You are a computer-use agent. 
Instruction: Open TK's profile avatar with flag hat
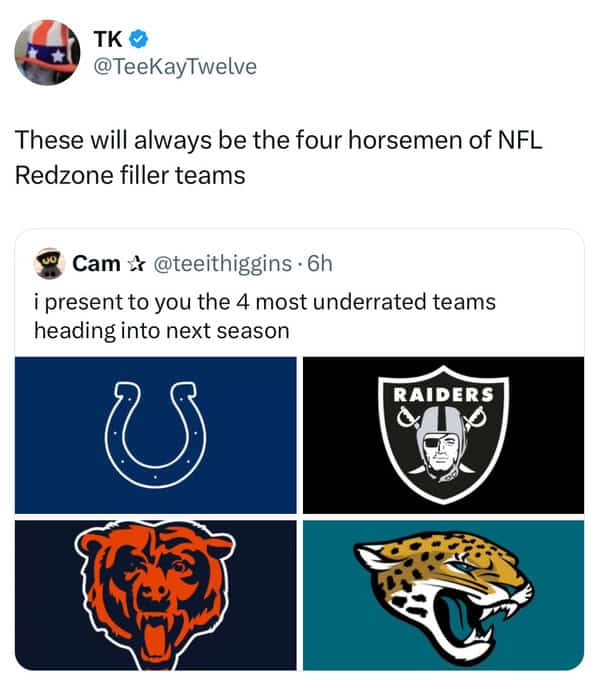pos(47,52)
